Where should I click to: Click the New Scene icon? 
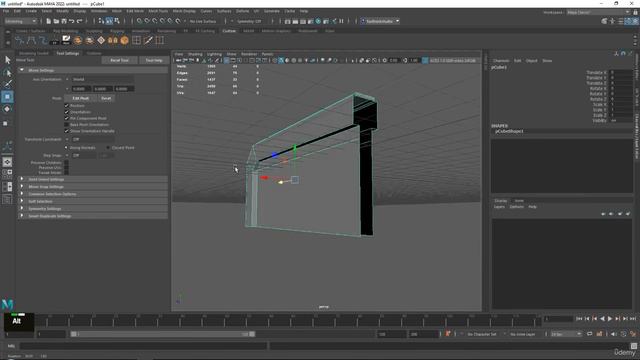point(49,21)
